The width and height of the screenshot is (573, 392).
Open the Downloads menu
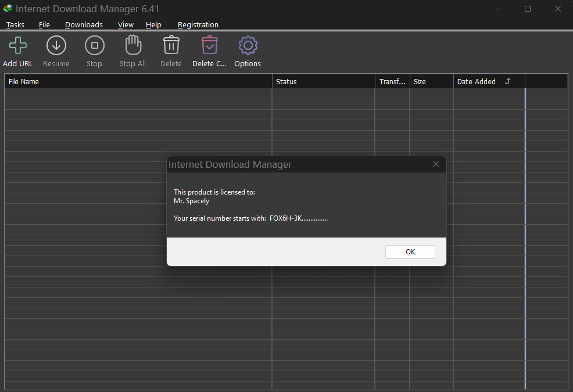click(84, 24)
